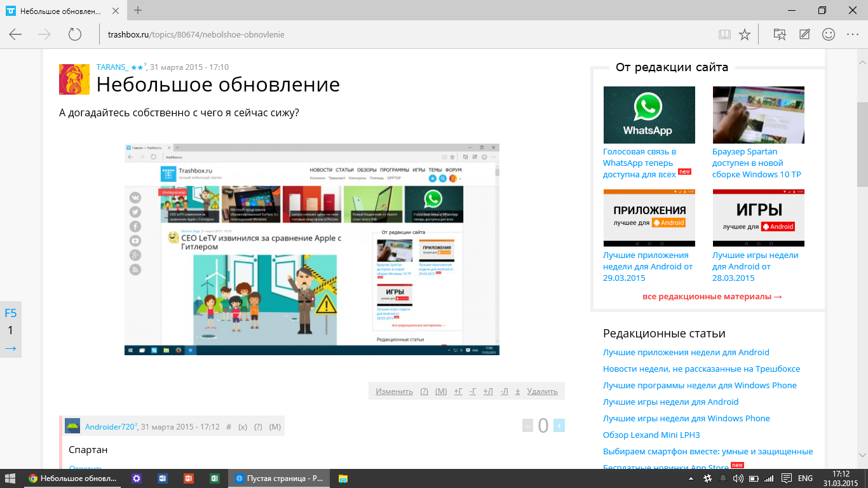Click the F5 refresh side widget
The height and width of the screenshot is (488, 868).
click(x=11, y=313)
